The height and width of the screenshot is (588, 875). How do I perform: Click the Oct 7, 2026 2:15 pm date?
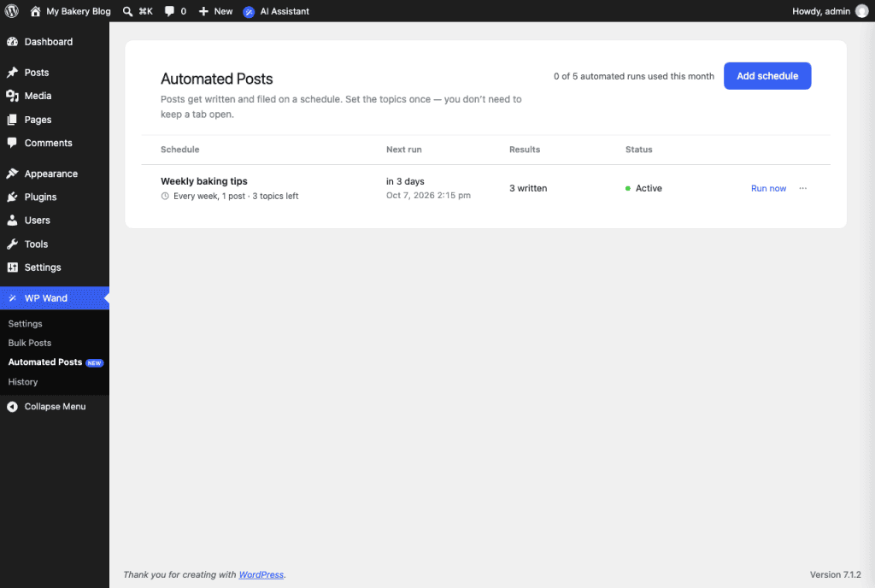pyautogui.click(x=428, y=195)
